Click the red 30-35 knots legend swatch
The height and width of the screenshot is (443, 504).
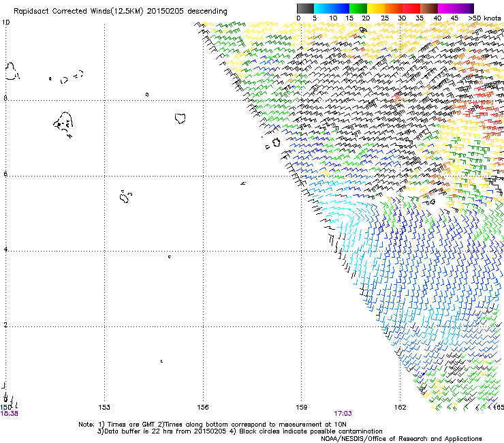411,8
